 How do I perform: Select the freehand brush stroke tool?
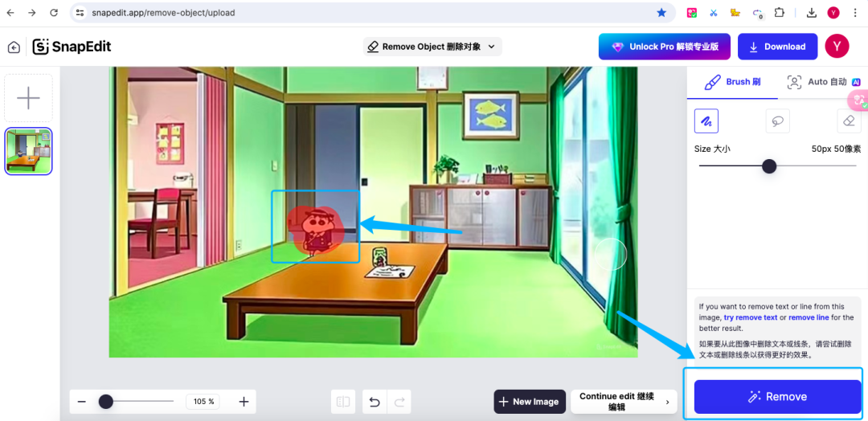coord(706,121)
